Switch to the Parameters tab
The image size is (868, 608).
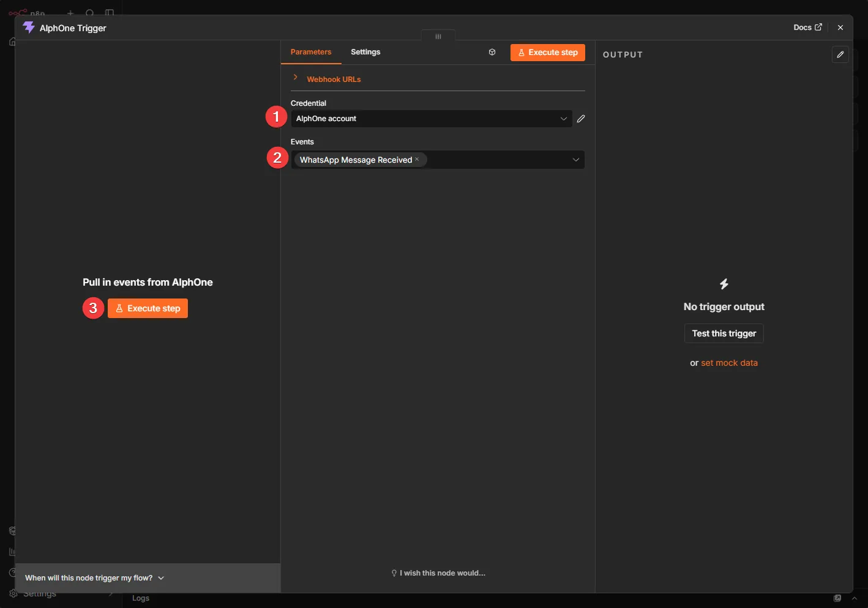click(x=311, y=52)
